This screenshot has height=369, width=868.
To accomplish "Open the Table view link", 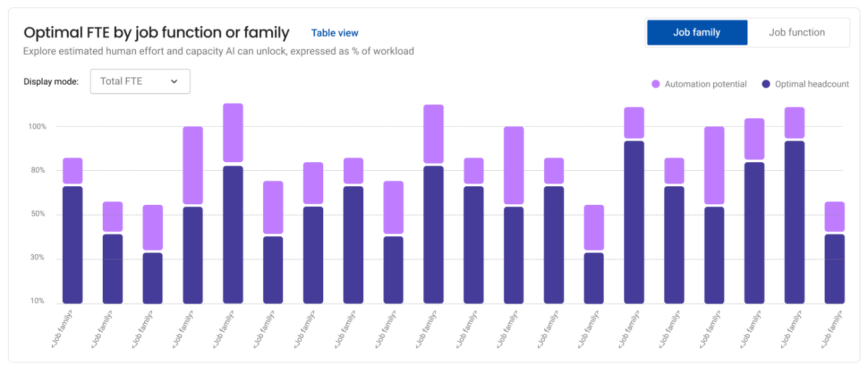I will click(x=335, y=33).
